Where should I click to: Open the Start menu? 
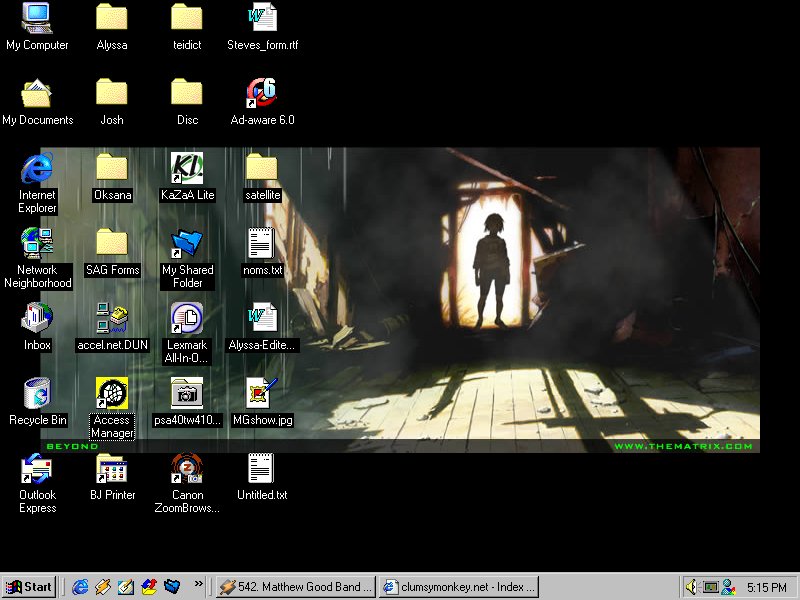point(29,587)
